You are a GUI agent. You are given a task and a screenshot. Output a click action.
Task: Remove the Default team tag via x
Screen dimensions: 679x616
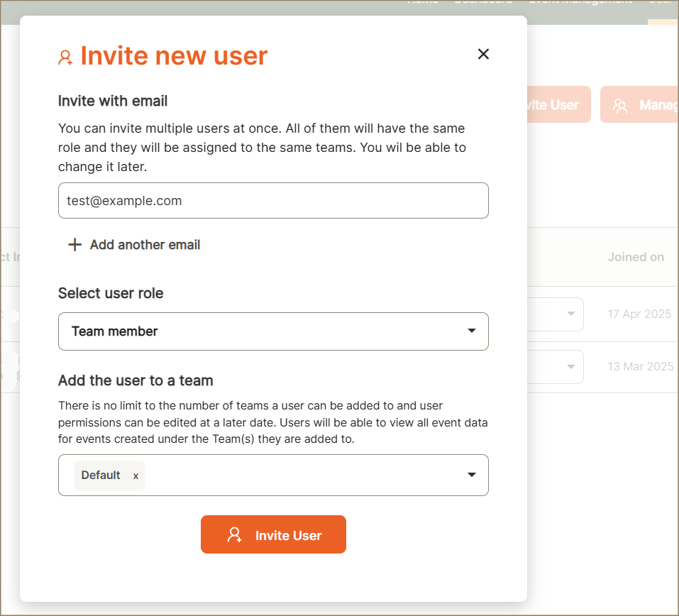pos(136,475)
